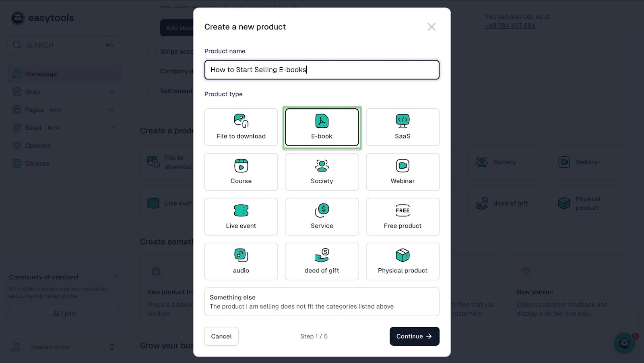The image size is (644, 363).
Task: Expand the Email menu chevron
Action: pyautogui.click(x=112, y=128)
